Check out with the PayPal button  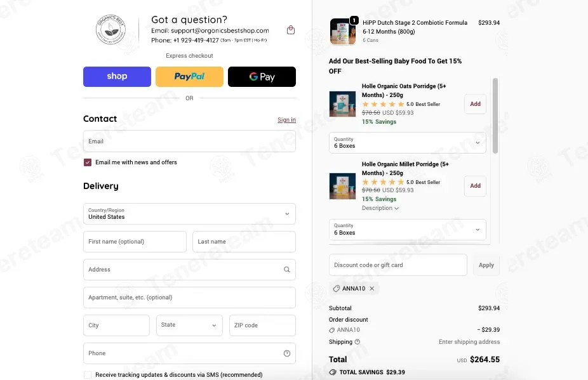[189, 77]
